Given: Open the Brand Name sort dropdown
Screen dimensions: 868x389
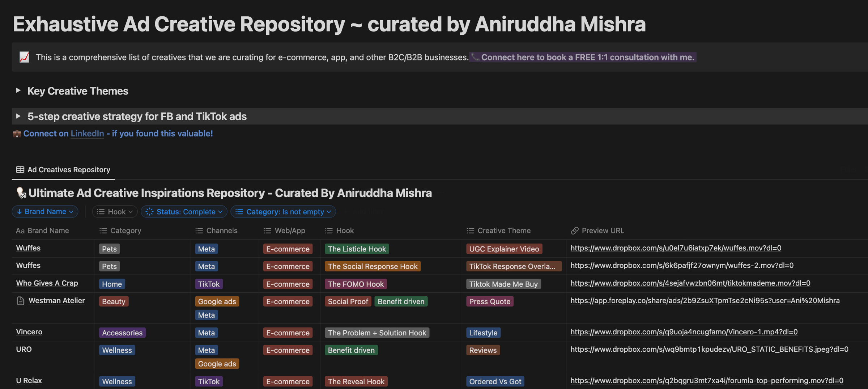Looking at the screenshot, I should (45, 212).
